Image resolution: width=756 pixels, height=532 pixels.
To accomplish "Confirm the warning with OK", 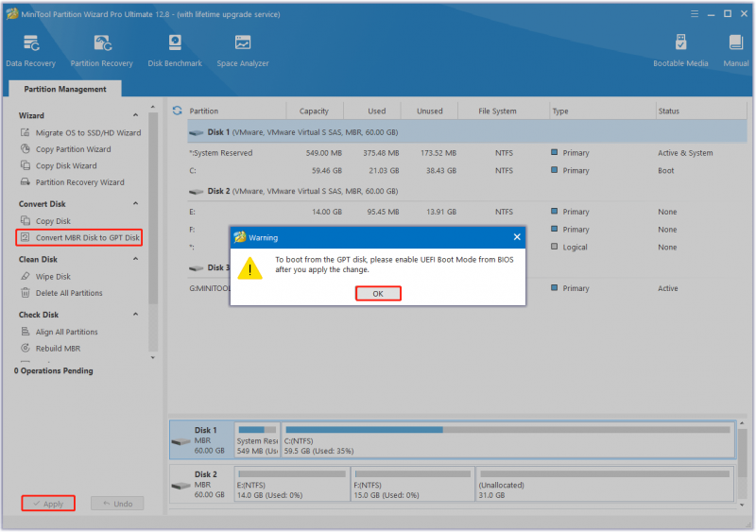I will pos(378,293).
